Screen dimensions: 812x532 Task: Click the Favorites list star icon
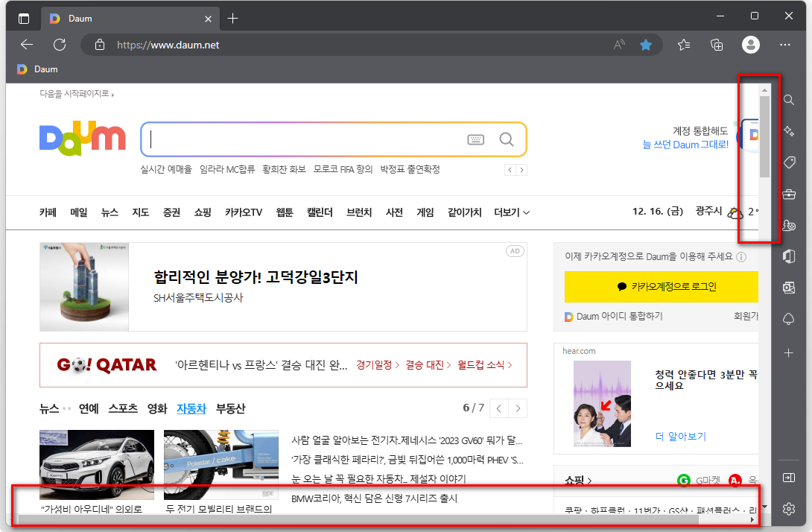point(684,45)
